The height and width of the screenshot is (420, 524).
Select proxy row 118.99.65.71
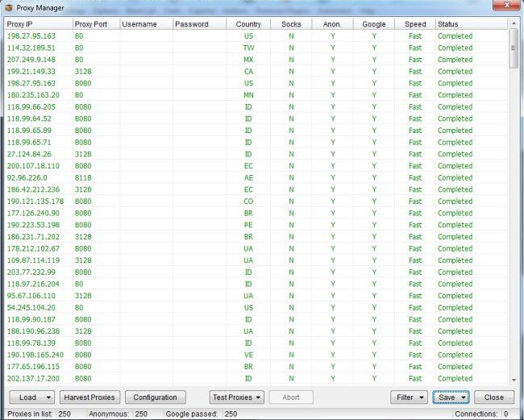[256, 143]
